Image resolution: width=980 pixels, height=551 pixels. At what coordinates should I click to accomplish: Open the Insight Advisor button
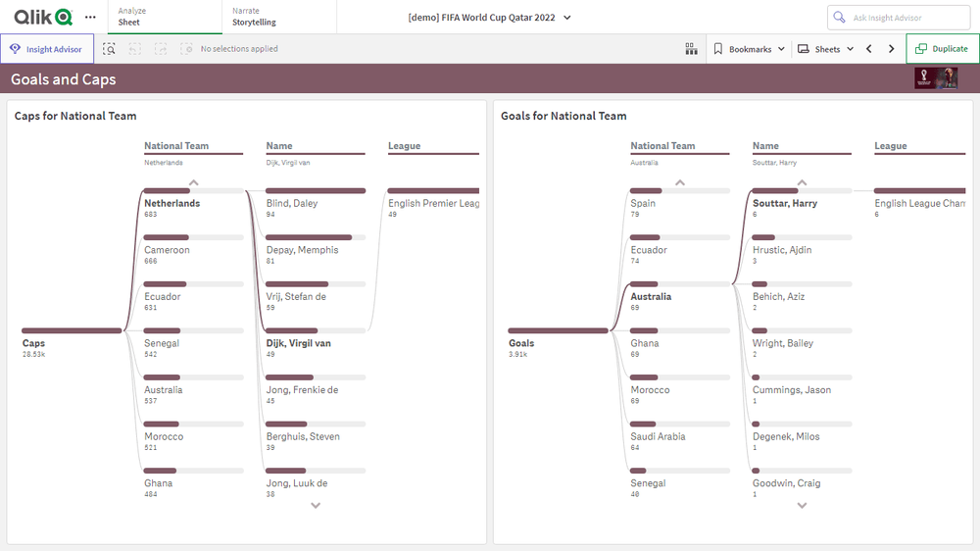tap(47, 49)
